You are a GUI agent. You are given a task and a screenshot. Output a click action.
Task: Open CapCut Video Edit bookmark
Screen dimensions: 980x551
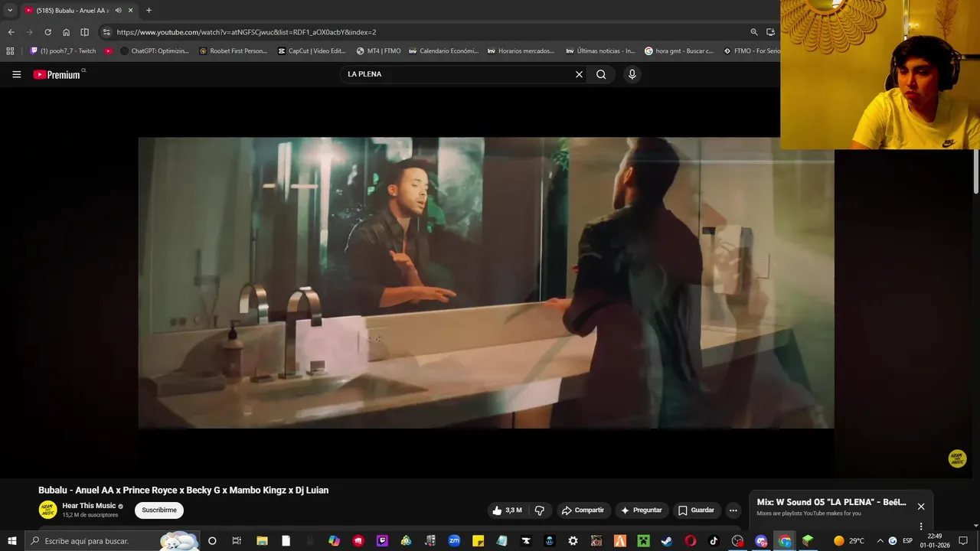pos(312,51)
